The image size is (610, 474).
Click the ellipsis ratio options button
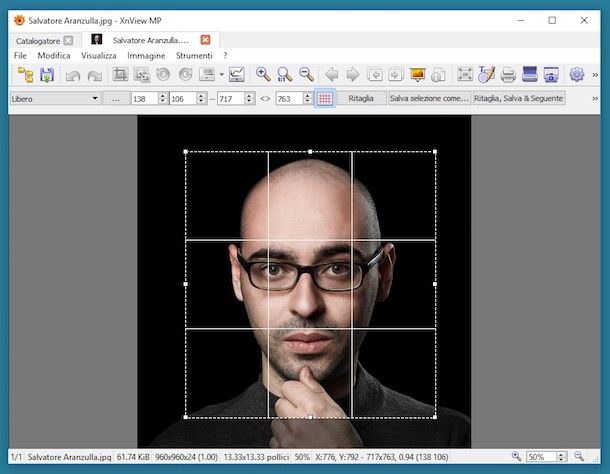116,98
